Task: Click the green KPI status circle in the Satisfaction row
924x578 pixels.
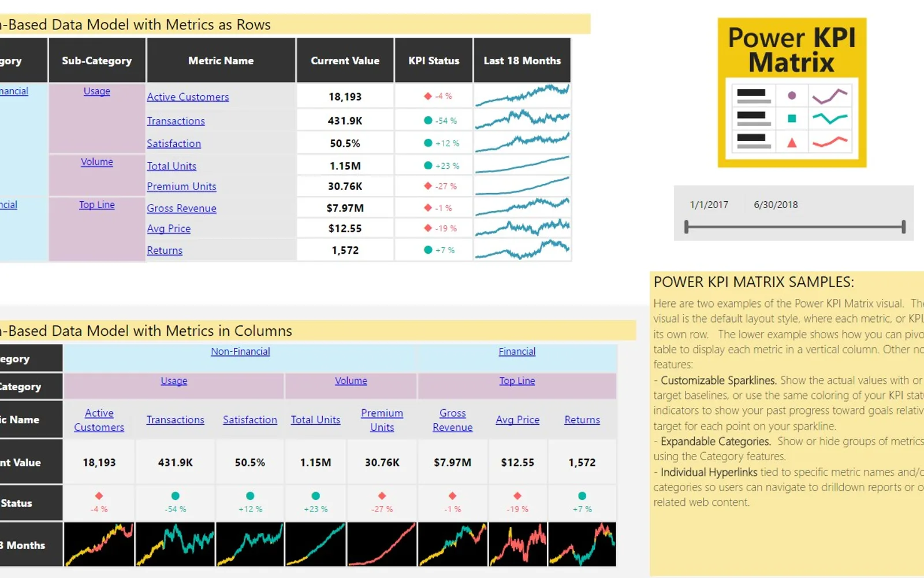Action: [x=428, y=143]
